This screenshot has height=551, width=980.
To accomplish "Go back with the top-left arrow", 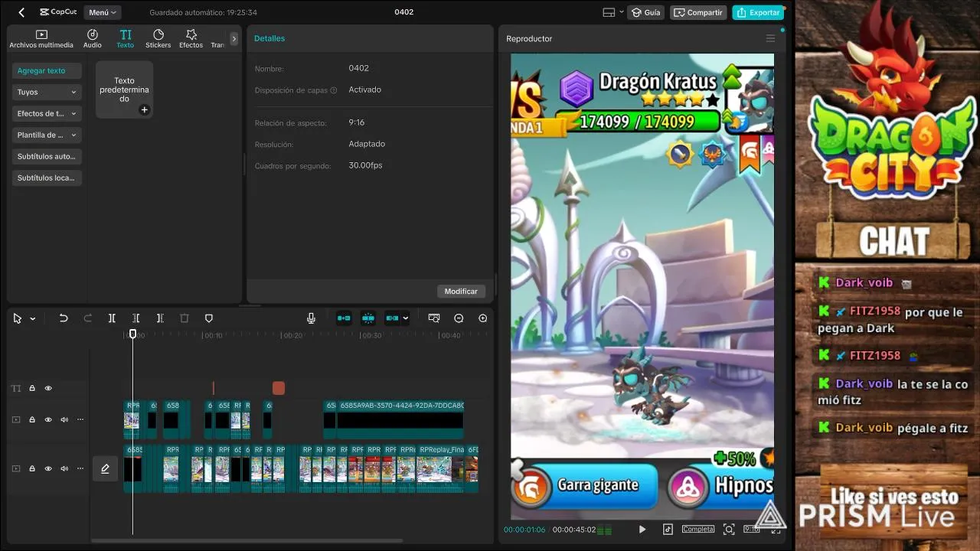I will [x=21, y=12].
